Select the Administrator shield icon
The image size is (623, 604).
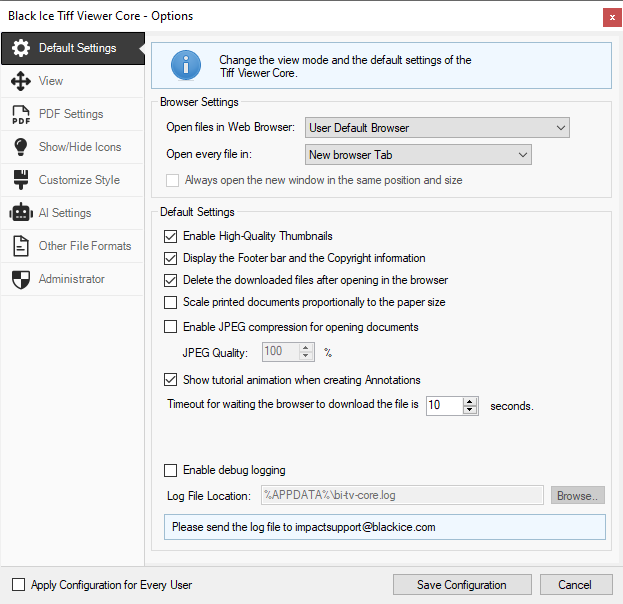20,279
